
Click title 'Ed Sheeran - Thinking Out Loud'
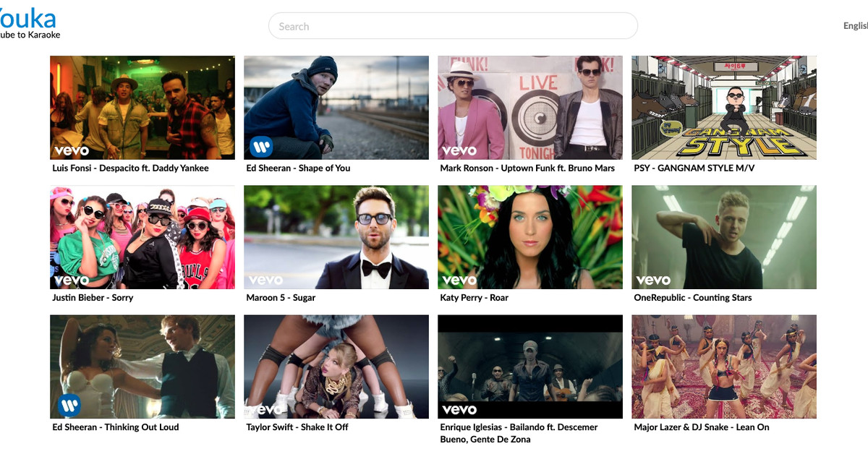coord(116,427)
